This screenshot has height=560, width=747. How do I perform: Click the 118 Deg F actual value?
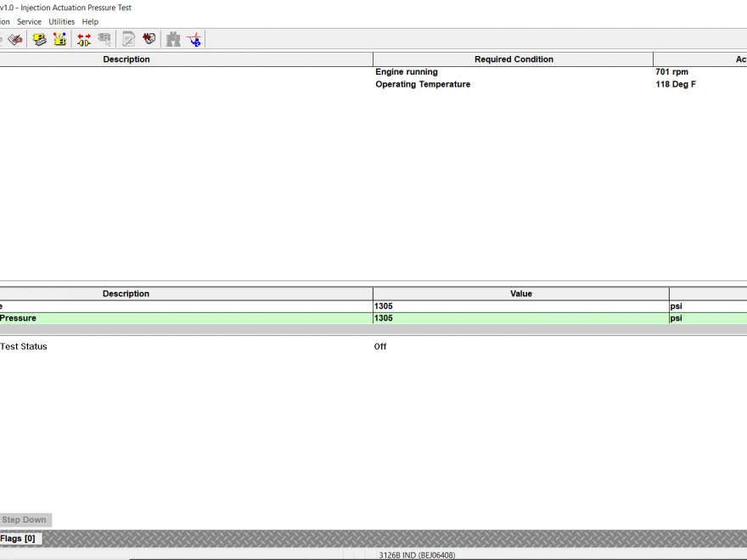click(676, 84)
